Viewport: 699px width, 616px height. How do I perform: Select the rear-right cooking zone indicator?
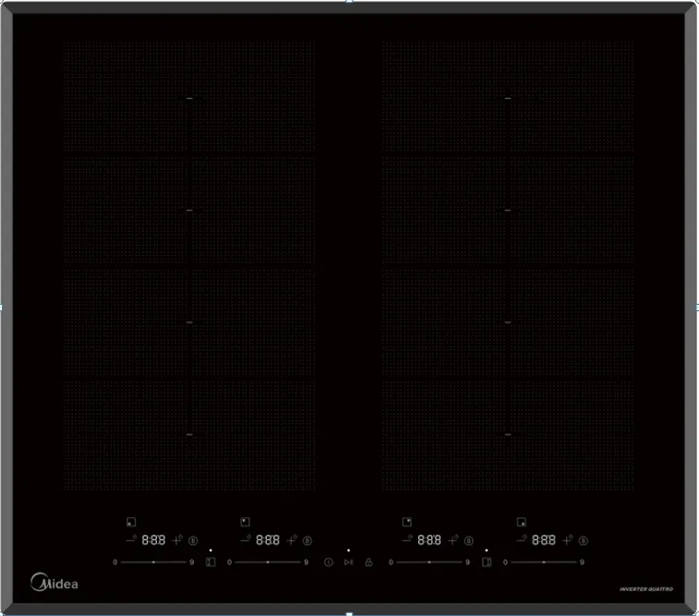[407, 522]
